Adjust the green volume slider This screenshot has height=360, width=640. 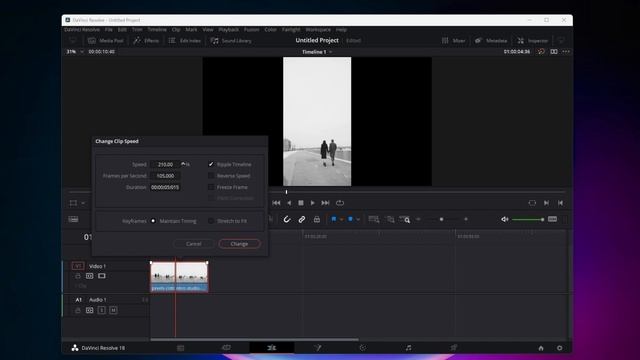tap(528, 220)
